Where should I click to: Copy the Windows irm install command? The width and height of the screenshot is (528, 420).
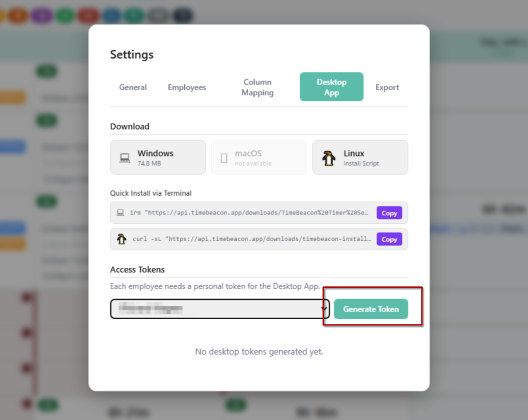(x=389, y=213)
